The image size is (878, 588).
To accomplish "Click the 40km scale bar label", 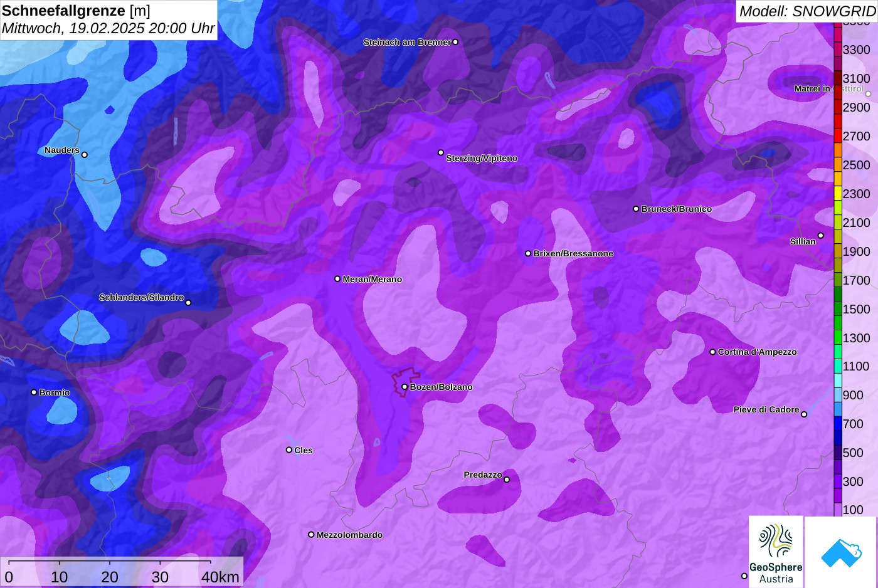I will click(x=220, y=577).
